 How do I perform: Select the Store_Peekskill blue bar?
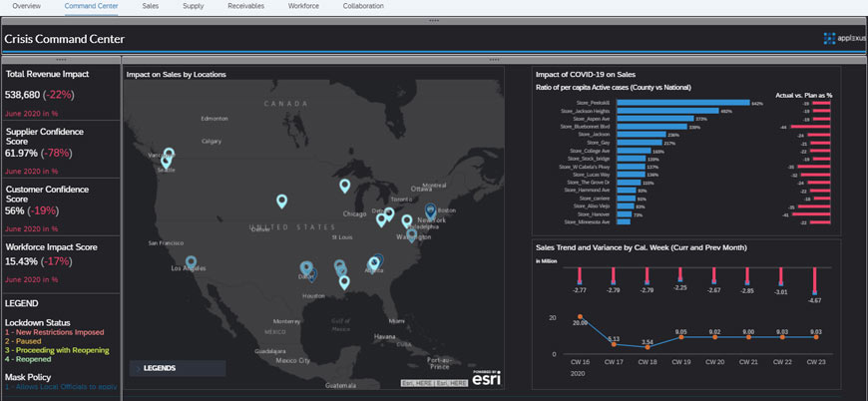(x=683, y=103)
